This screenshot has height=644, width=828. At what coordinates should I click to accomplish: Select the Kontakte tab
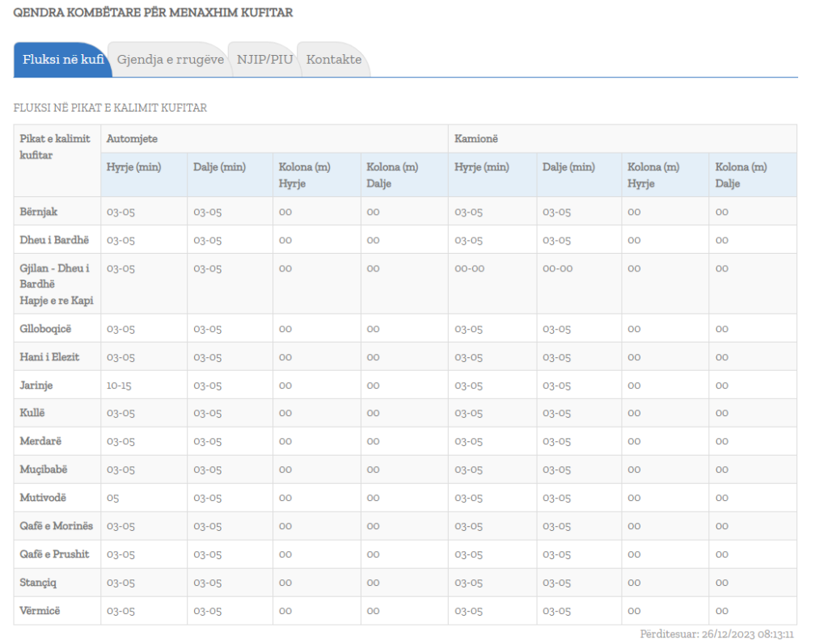click(x=333, y=60)
